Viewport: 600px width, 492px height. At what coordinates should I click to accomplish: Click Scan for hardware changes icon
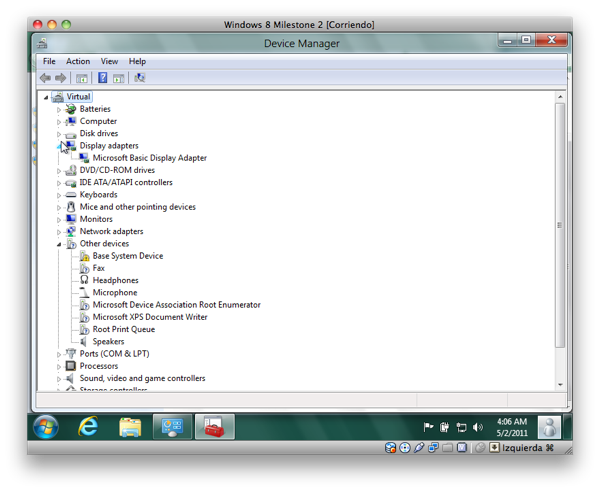pyautogui.click(x=140, y=78)
